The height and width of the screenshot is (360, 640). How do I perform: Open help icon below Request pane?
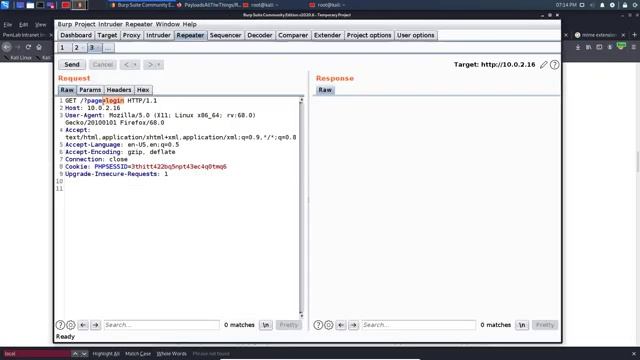click(x=60, y=325)
